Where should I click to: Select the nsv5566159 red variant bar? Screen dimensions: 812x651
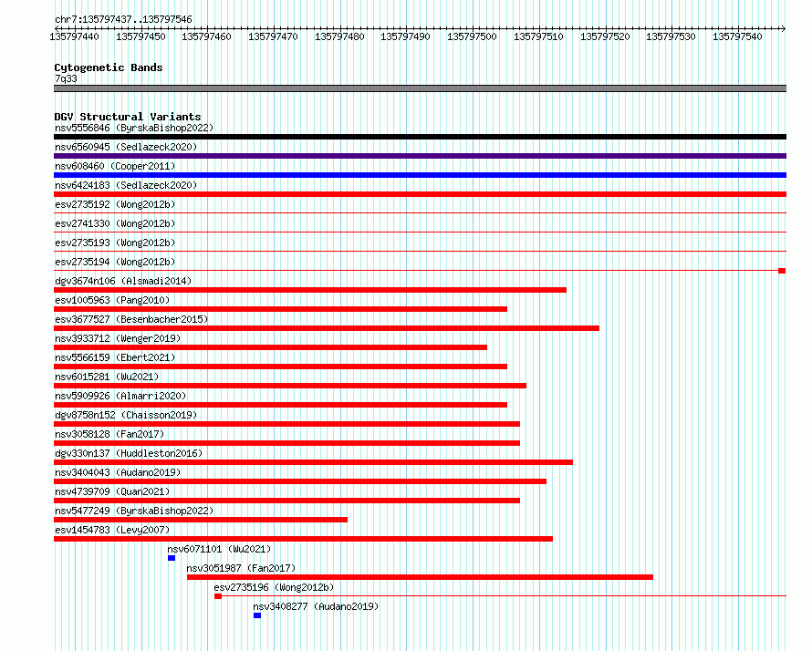[280, 367]
